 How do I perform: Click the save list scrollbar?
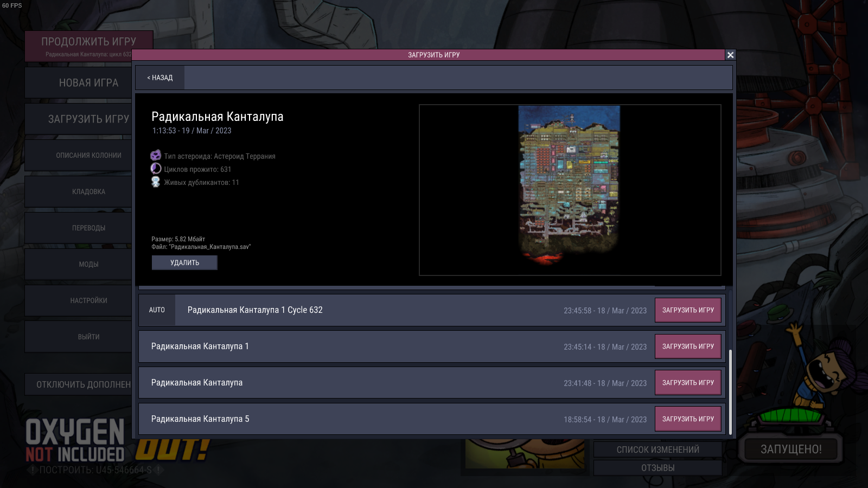coord(730,390)
